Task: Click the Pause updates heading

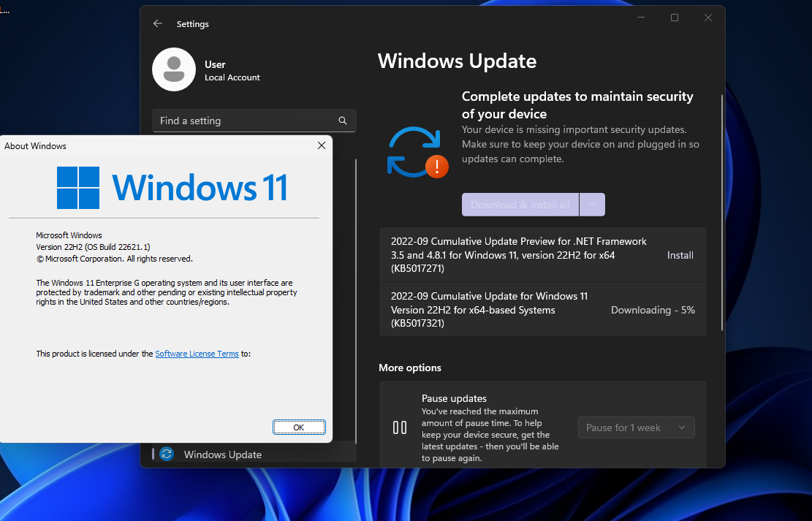Action: [x=454, y=398]
